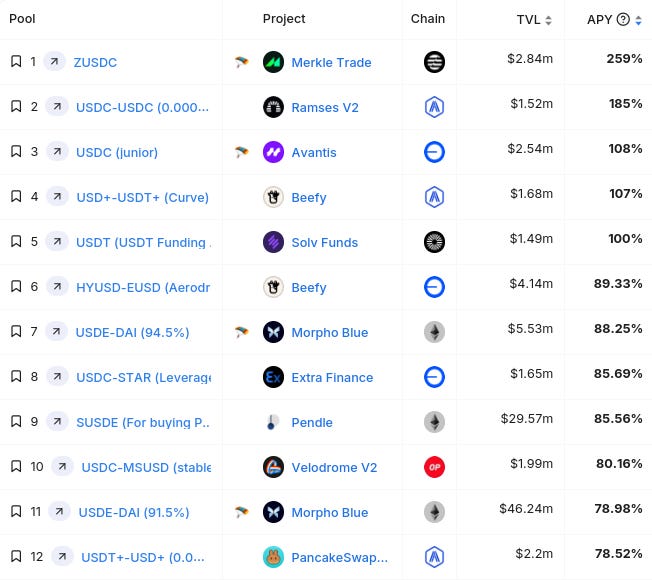
Task: Open external link arrow for ZUSDC
Action: click(54, 62)
